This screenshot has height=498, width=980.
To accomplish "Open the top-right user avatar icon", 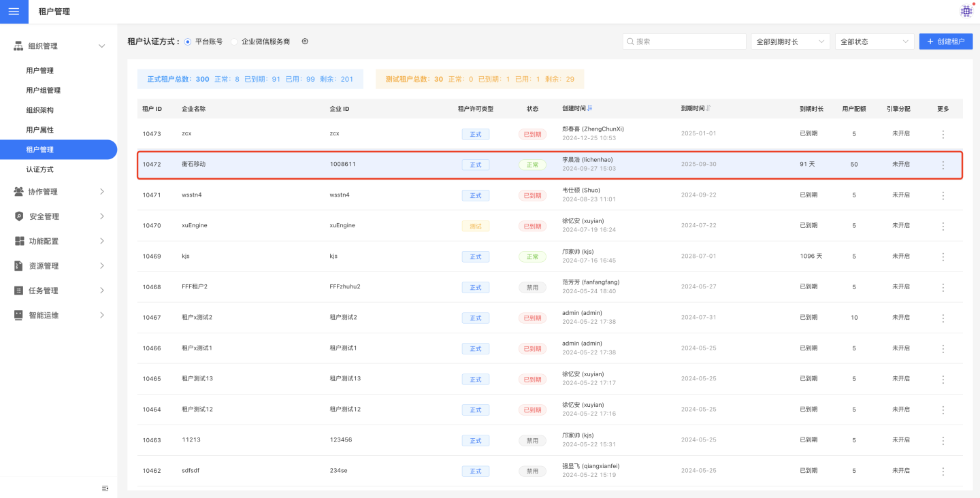I will point(966,11).
